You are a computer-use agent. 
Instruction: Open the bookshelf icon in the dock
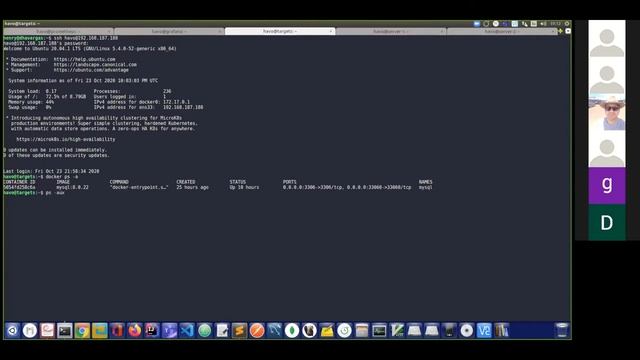click(x=502, y=331)
